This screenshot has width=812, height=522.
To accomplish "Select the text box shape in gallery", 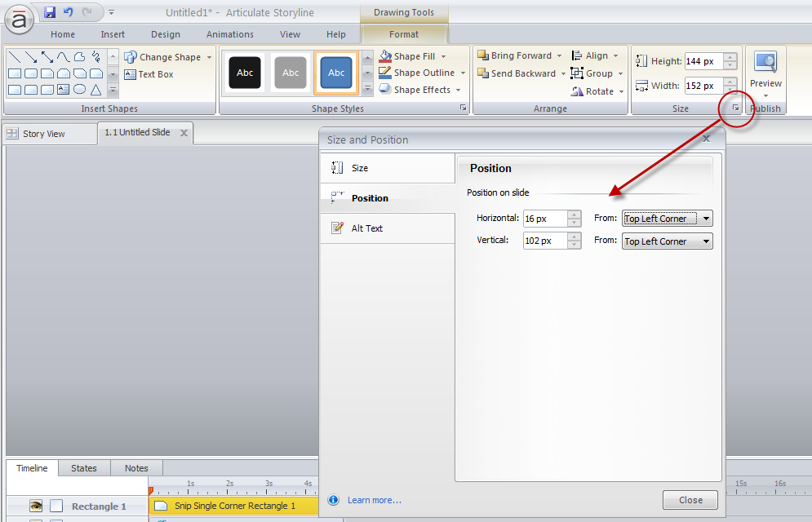I will [x=63, y=90].
